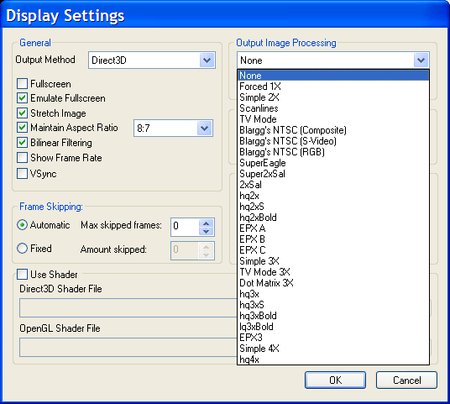Select Blargg's NTSC (RGB)
The height and width of the screenshot is (404, 450).
[x=333, y=152]
